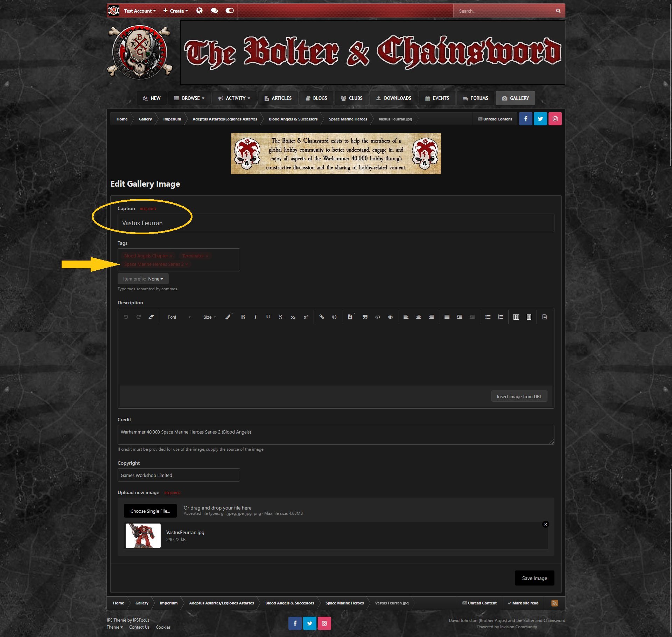Click the insert link icon

click(x=321, y=317)
